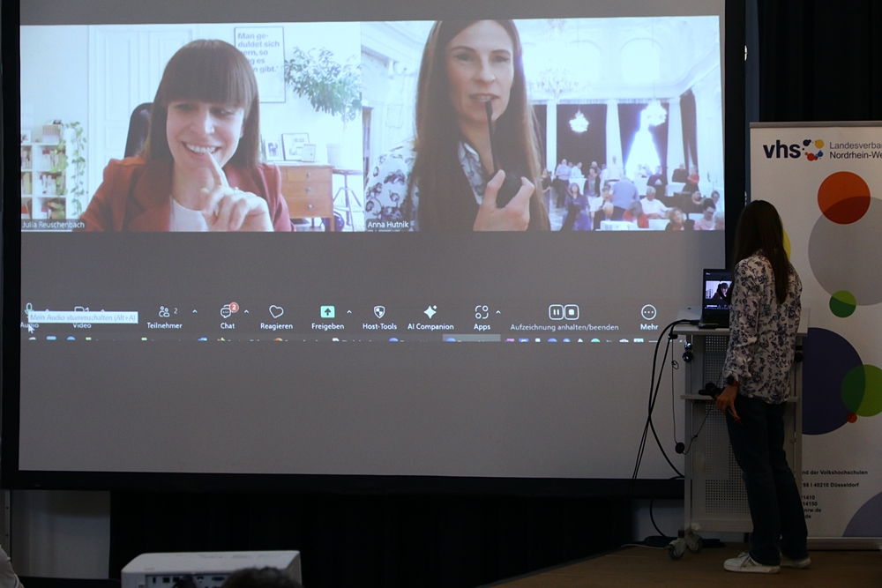Screen dimensions: 882x588
Task: Launch the AI Companion sparkle icon
Action: 430,312
